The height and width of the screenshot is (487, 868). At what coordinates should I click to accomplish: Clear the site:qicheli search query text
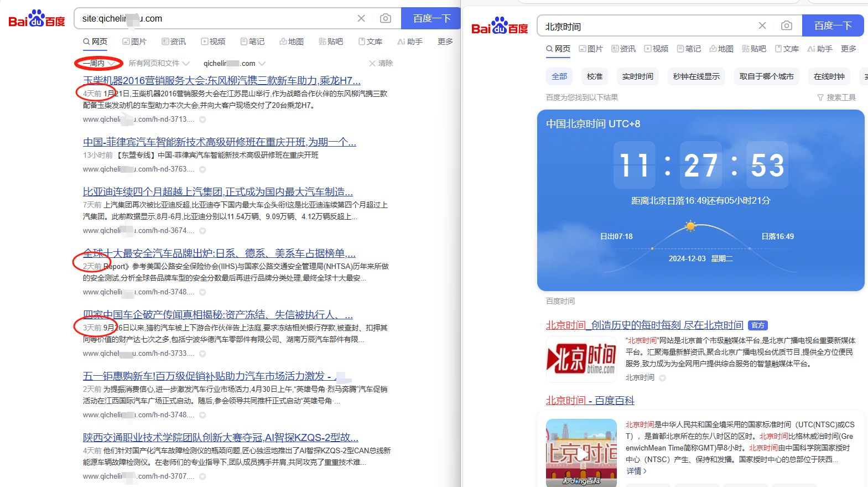(361, 18)
